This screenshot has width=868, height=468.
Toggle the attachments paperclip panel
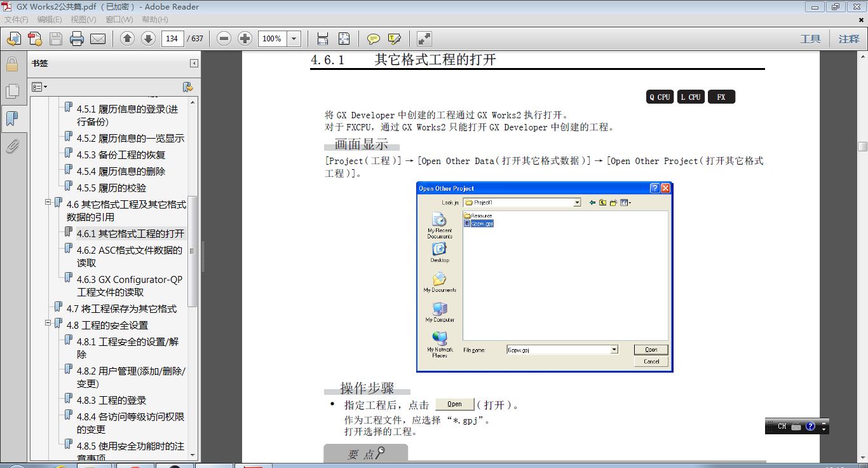pos(12,147)
